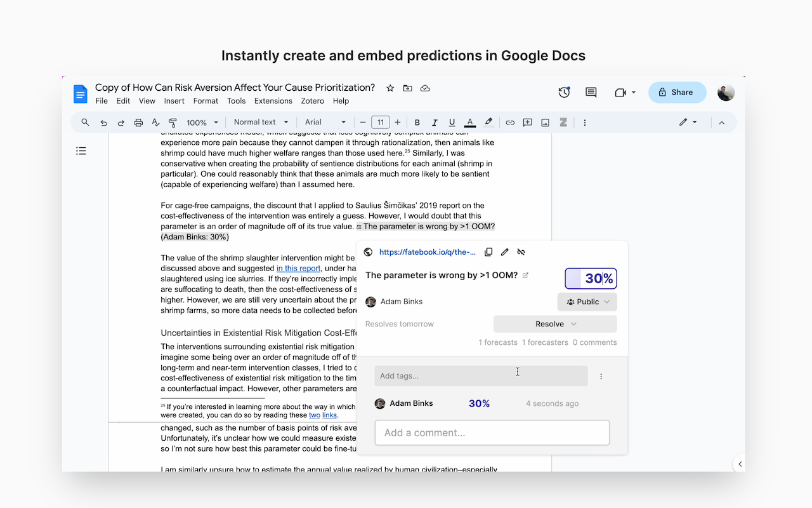812x508 pixels.
Task: Click the Share button
Action: pyautogui.click(x=677, y=92)
